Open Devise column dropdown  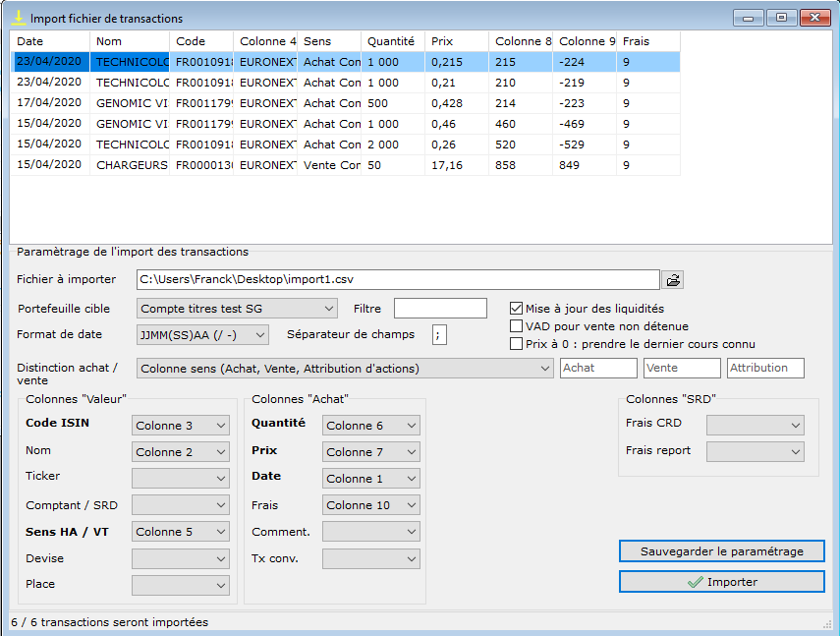pyautogui.click(x=181, y=559)
